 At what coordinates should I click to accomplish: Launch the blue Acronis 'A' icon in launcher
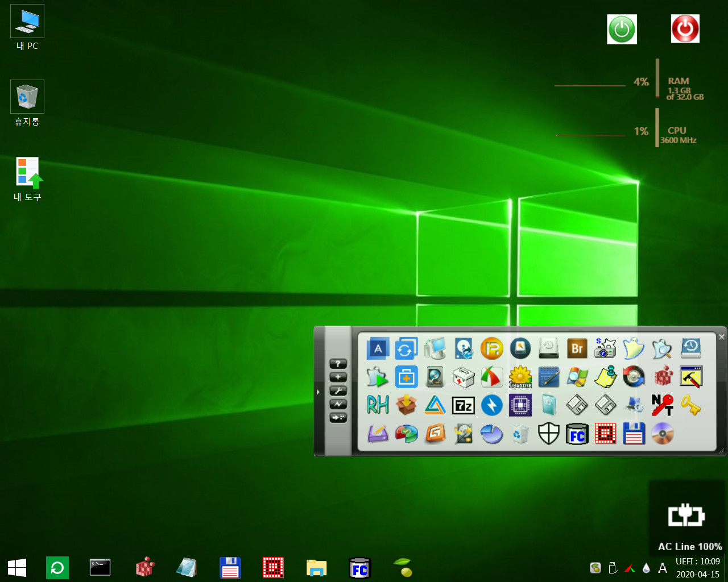pyautogui.click(x=378, y=348)
